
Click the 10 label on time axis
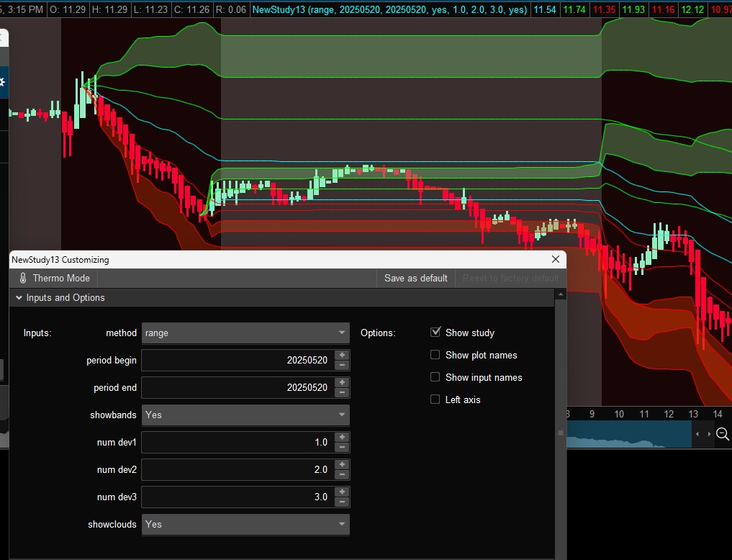click(x=619, y=414)
